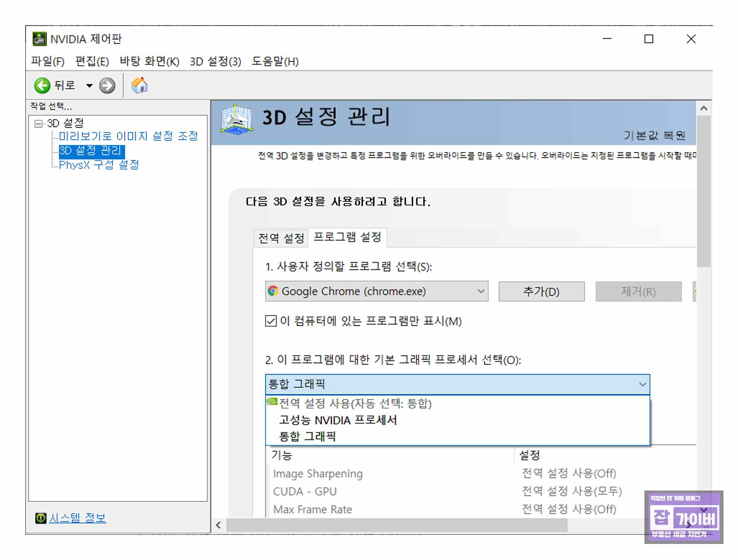Uncheck '이 컴퓨터에 있는 프로그램만 표시' checkbox
This screenshot has width=738, height=560.
click(x=271, y=321)
